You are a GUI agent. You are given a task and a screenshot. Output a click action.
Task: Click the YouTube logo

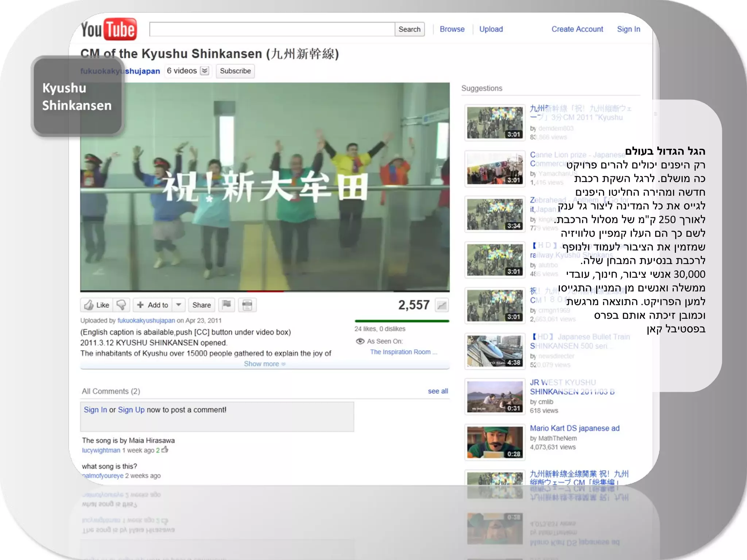coord(109,29)
